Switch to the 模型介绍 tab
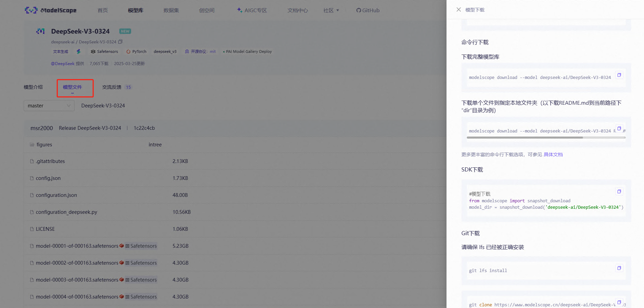Viewport: 644px width, 308px height. (x=33, y=87)
